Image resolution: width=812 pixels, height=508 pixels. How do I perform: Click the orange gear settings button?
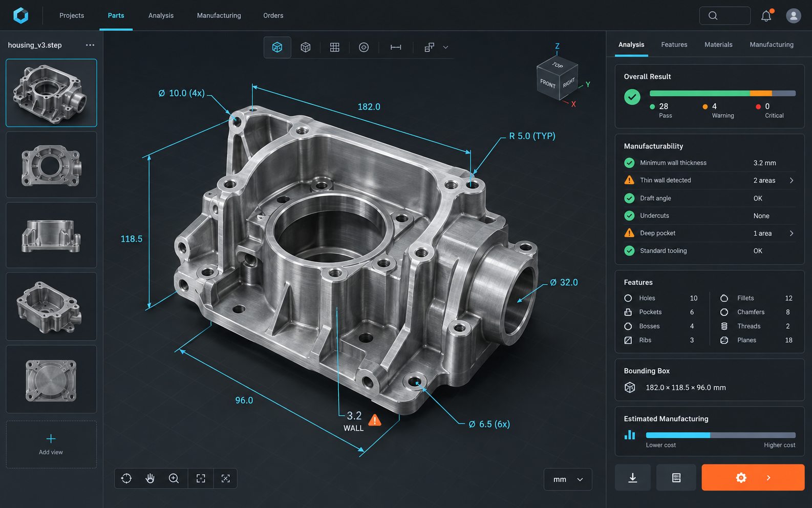(x=753, y=478)
